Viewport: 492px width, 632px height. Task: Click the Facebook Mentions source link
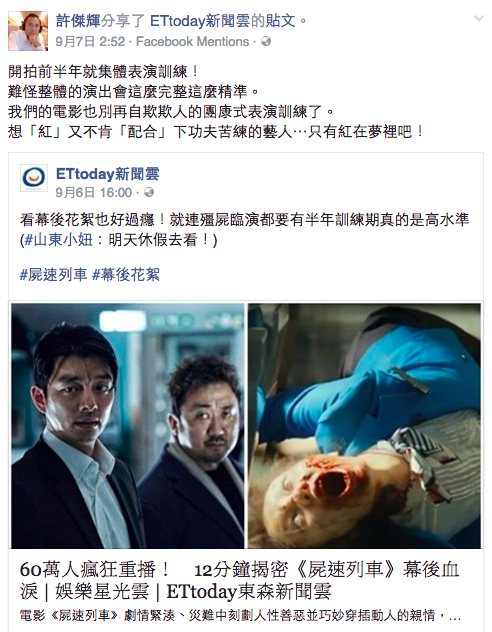193,42
